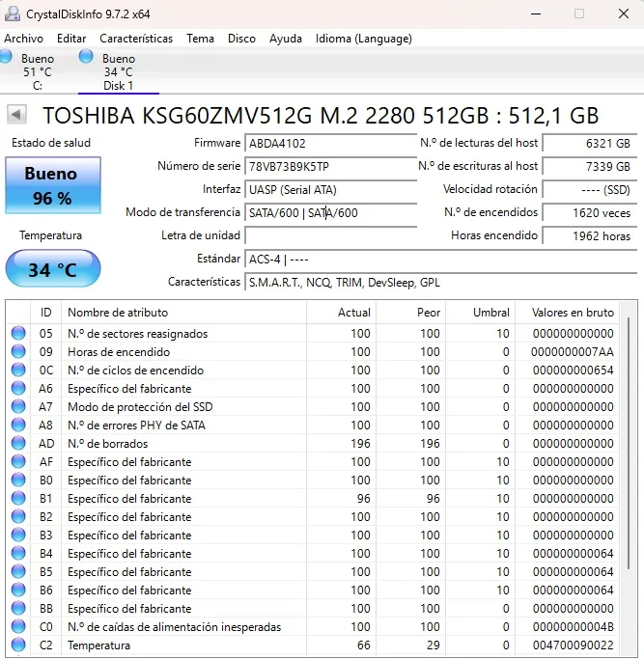The image size is (644, 659).
Task: Click the Firmware field ABDA4102
Action: click(x=330, y=144)
